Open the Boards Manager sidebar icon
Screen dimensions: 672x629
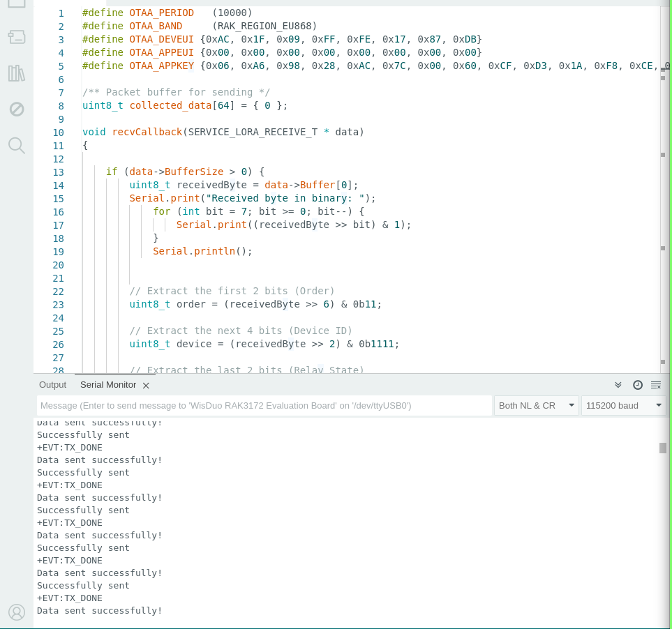pyautogui.click(x=17, y=37)
